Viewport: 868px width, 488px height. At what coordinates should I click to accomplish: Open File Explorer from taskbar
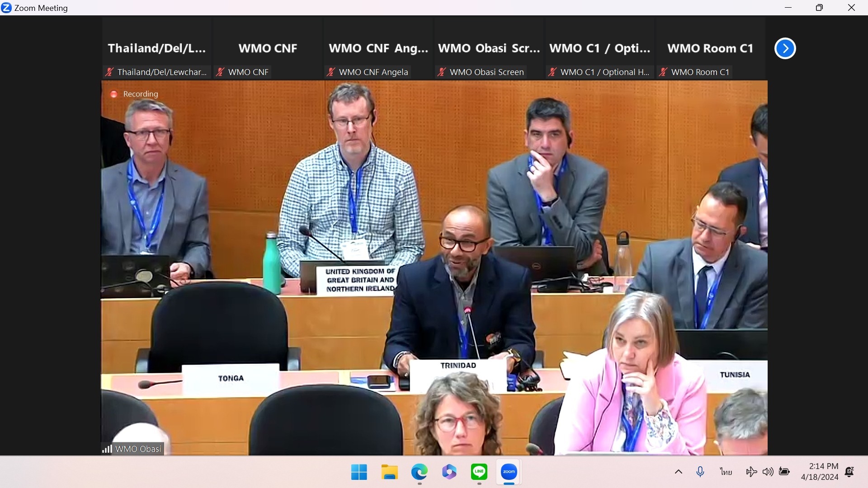click(x=389, y=472)
